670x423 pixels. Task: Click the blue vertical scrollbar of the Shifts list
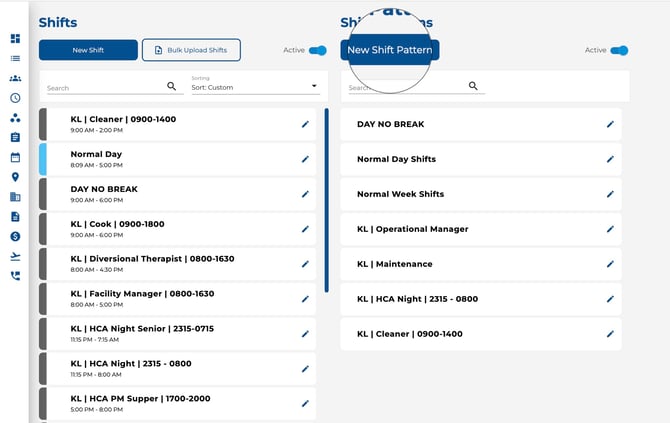326,200
